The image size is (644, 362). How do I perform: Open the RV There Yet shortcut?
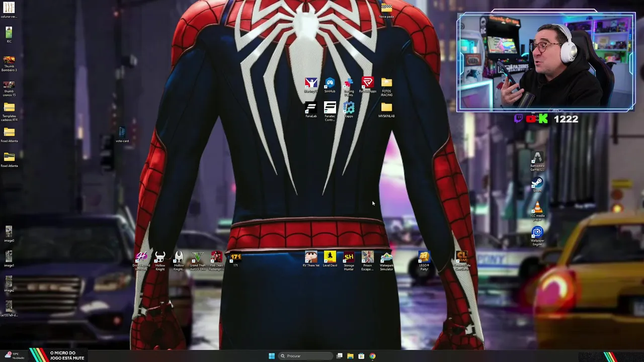[311, 259]
